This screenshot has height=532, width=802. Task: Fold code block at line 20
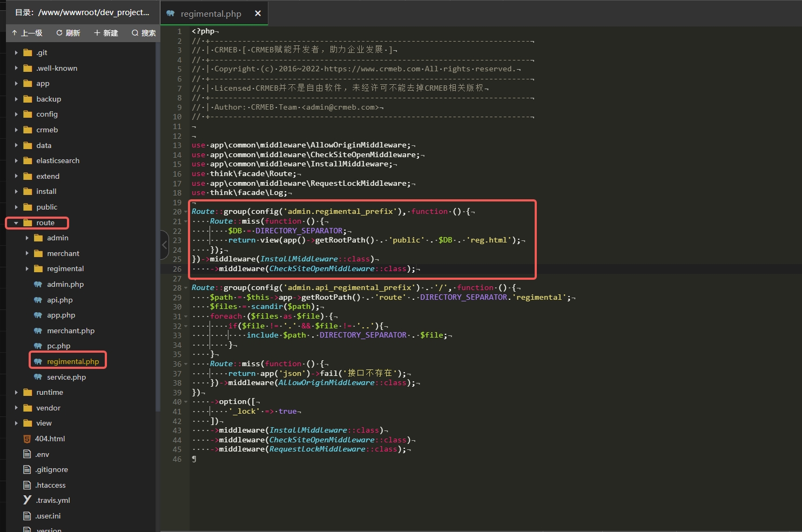(186, 212)
